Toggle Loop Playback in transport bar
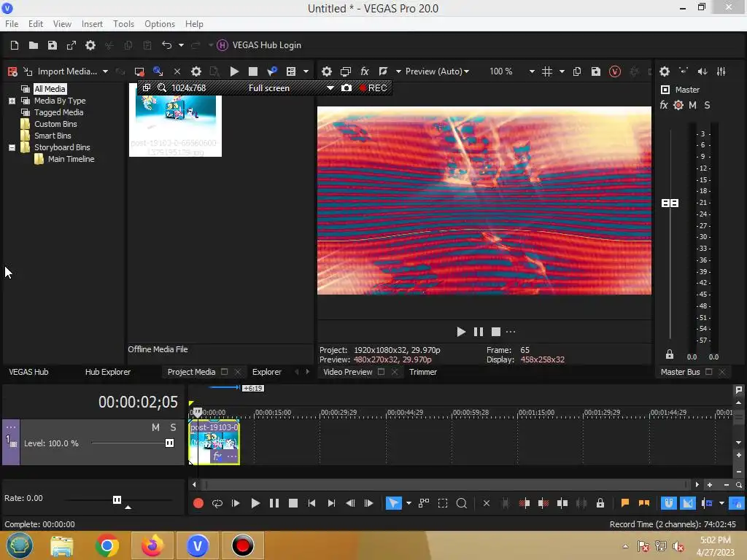Viewport: 747px width, 560px height. [x=217, y=503]
